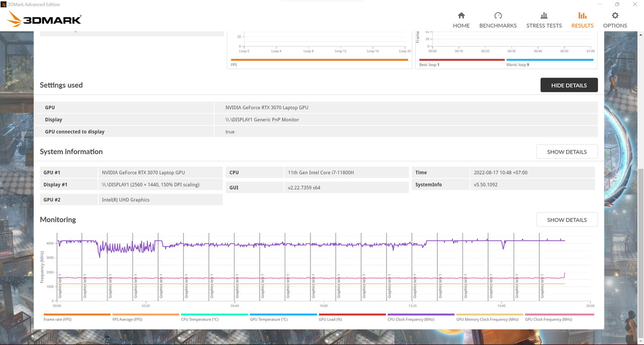644x345 pixels.
Task: Click the SystemInfo label cell
Action: pos(441,185)
